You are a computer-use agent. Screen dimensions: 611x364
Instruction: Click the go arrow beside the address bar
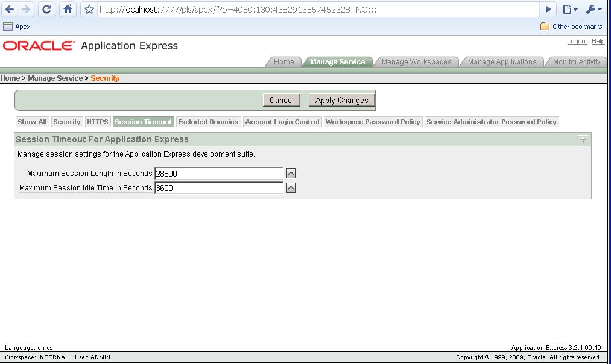pyautogui.click(x=548, y=9)
